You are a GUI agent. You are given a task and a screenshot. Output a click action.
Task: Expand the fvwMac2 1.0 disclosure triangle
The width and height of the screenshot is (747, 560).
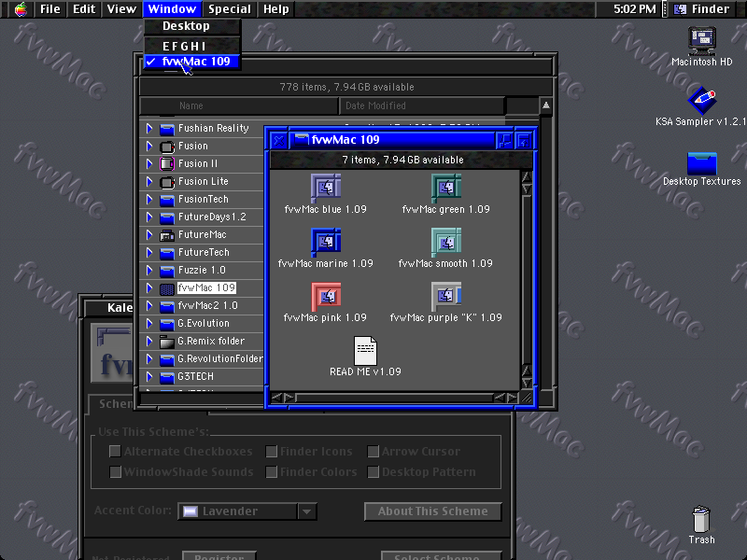[149, 306]
